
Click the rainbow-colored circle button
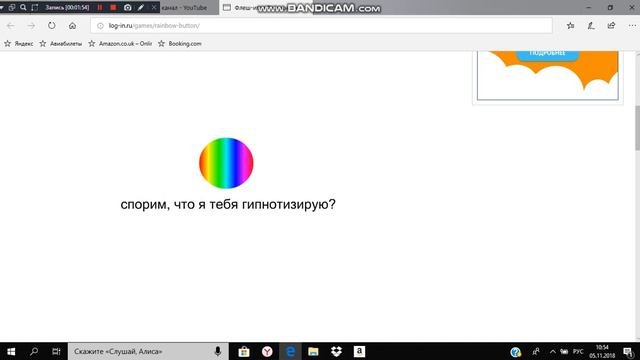(226, 163)
